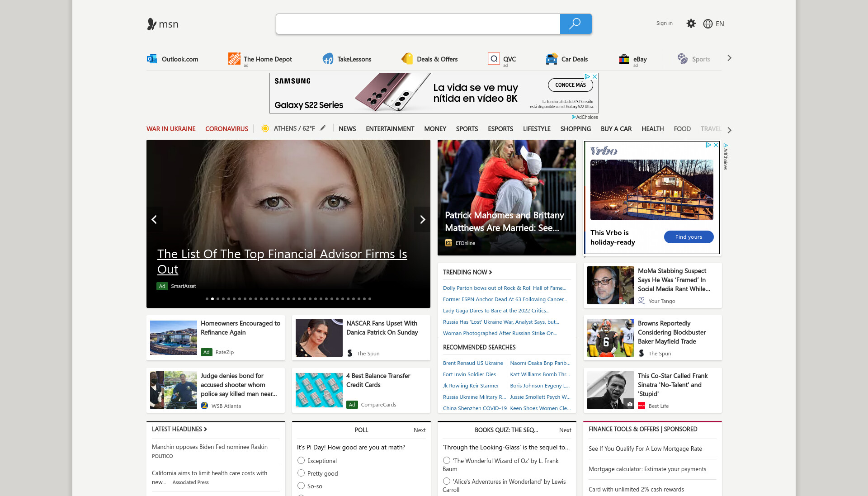The width and height of the screenshot is (868, 496).
Task: Show next shortcuts with right chevron
Action: click(x=729, y=58)
